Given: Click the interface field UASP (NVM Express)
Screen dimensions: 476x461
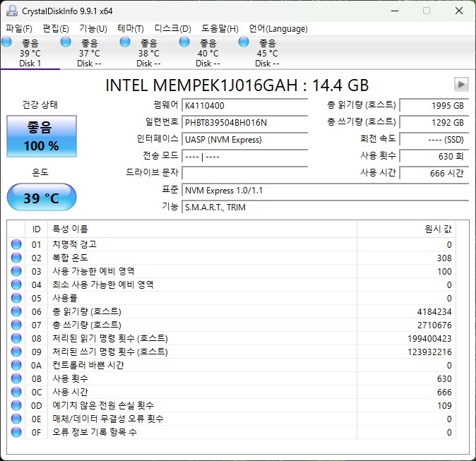Looking at the screenshot, I should 244,139.
